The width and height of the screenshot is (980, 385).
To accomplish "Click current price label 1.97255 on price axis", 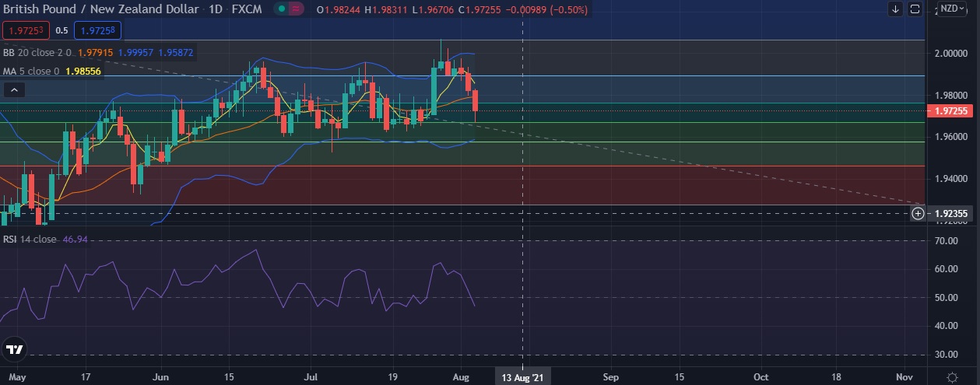I will click(950, 111).
